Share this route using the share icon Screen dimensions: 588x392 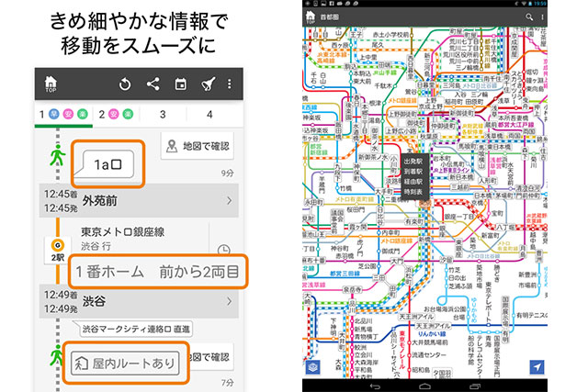(x=153, y=84)
